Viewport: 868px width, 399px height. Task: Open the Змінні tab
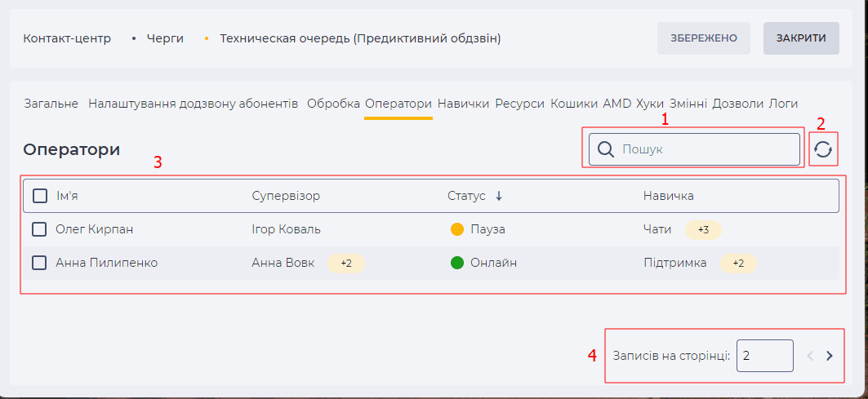tap(689, 104)
